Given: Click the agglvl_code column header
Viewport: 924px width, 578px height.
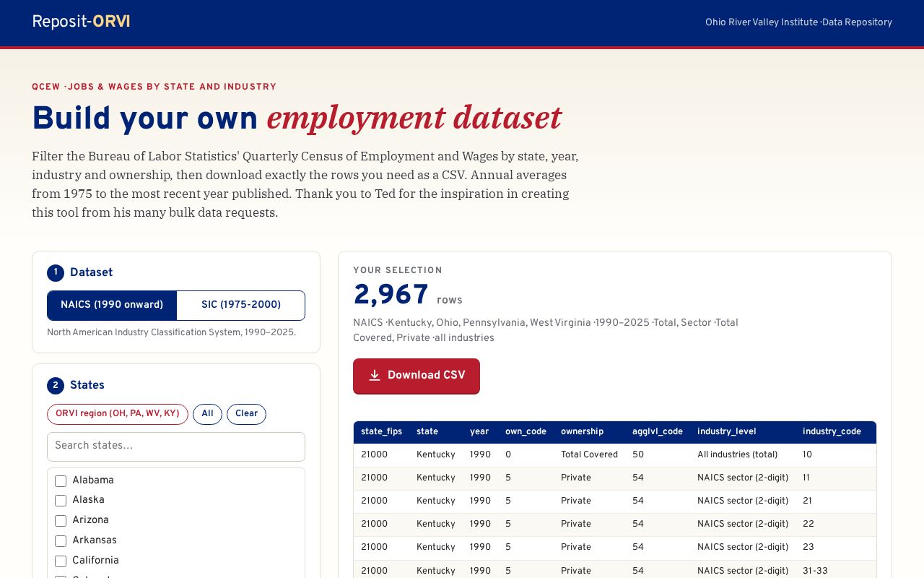Looking at the screenshot, I should 658,432.
